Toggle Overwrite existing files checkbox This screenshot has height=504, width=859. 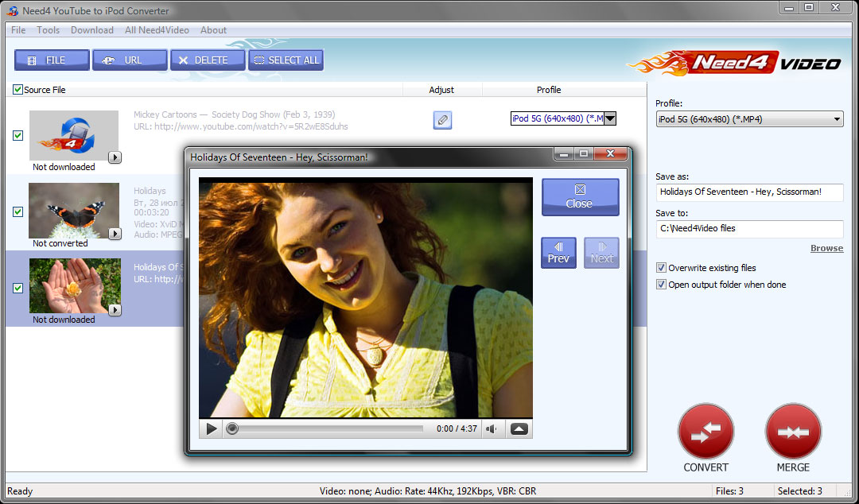661,268
